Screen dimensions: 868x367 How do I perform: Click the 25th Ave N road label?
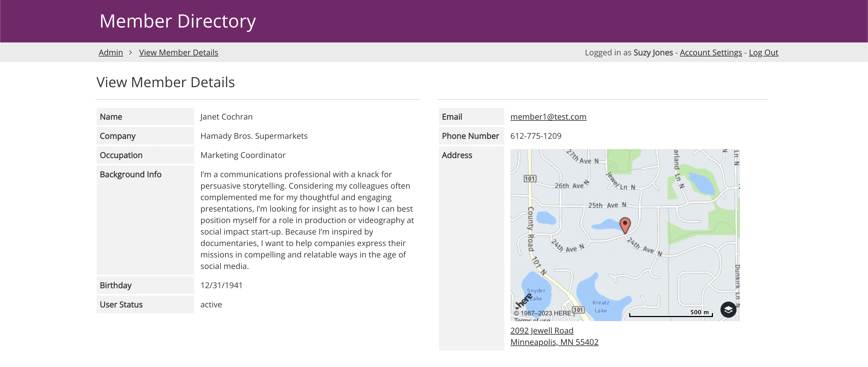[607, 205]
